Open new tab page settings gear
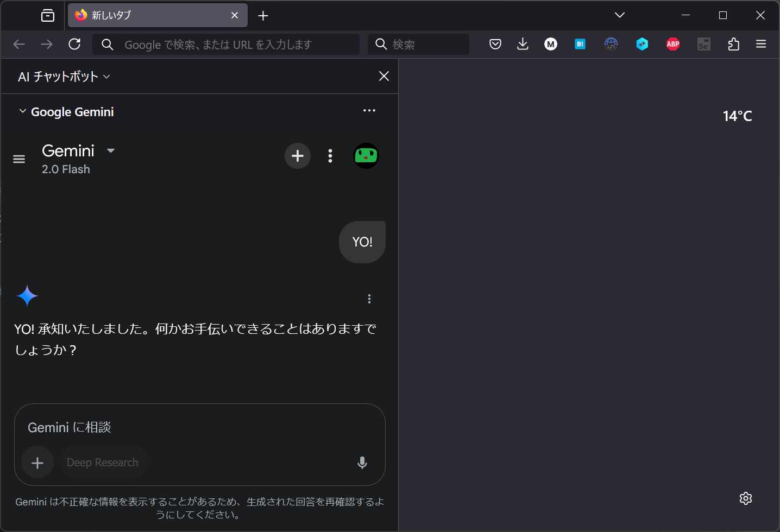 [x=746, y=498]
